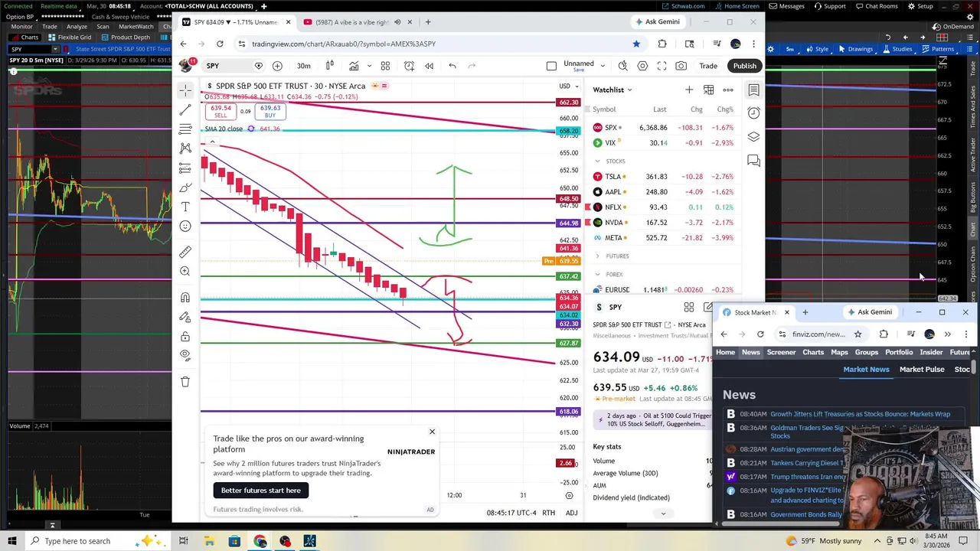Toggle stay in drawing mode
The height and width of the screenshot is (551, 980).
[185, 317]
